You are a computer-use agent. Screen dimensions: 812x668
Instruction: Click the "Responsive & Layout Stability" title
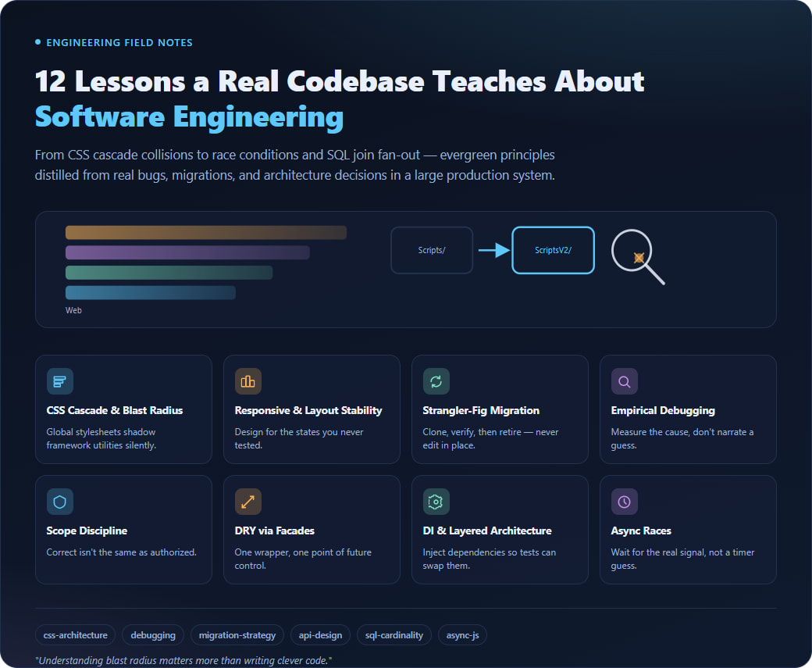[x=308, y=410]
